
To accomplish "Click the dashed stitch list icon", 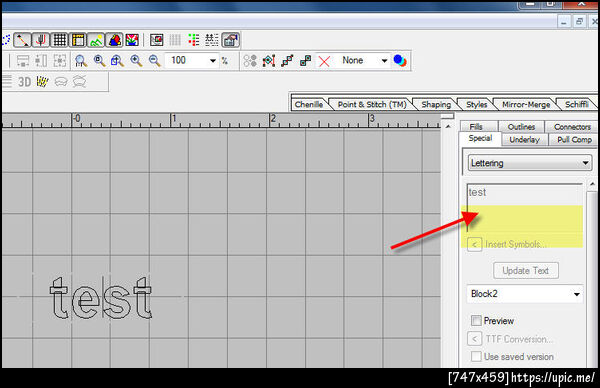I will pyautogui.click(x=212, y=40).
